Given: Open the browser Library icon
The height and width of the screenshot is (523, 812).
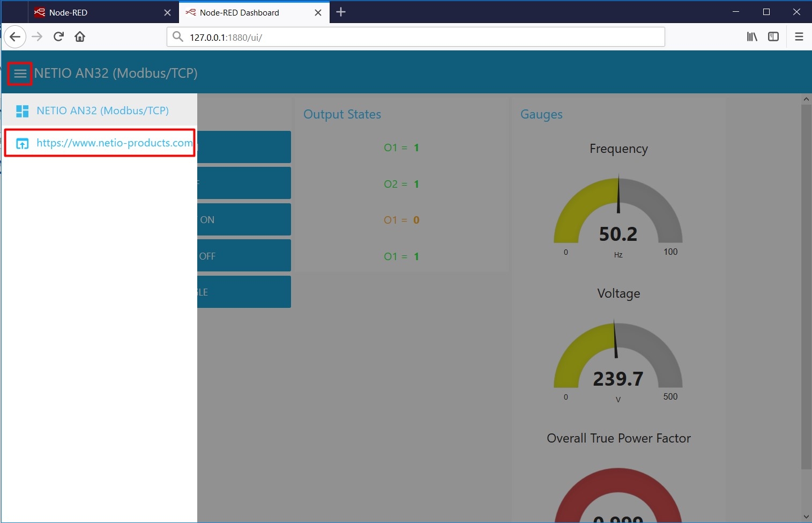Looking at the screenshot, I should (x=752, y=36).
